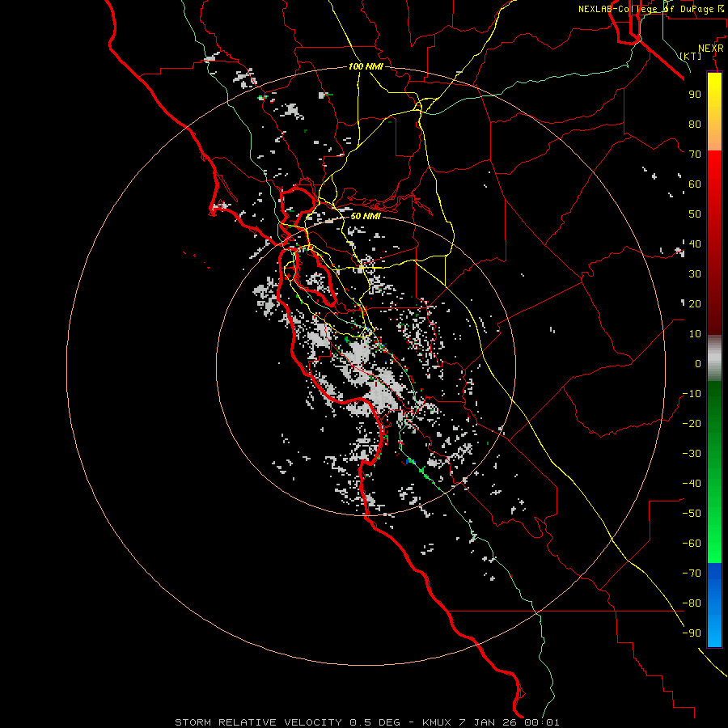Screen dimensions: 728x728
Task: Select the 40 value on velocity scale
Action: point(695,243)
